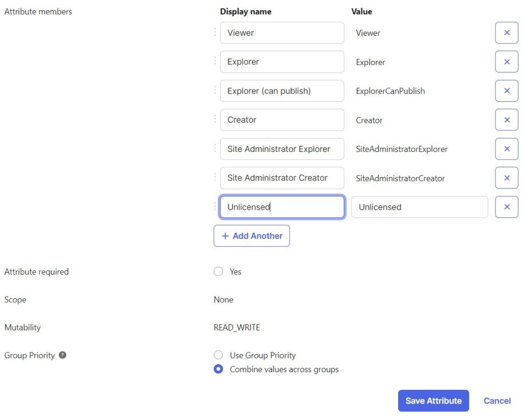This screenshot has width=524, height=420.
Task: Delete the SiteAdministratorExplorer member row
Action: pyautogui.click(x=506, y=149)
